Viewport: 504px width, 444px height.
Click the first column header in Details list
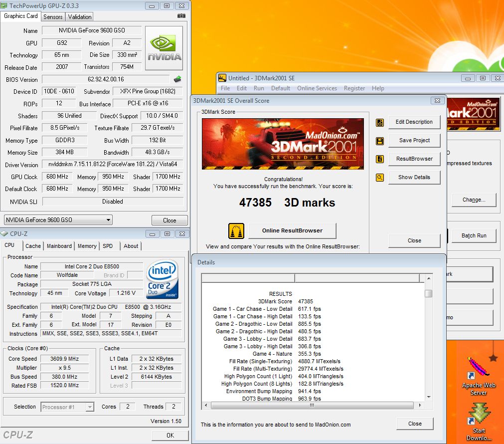coord(248,278)
